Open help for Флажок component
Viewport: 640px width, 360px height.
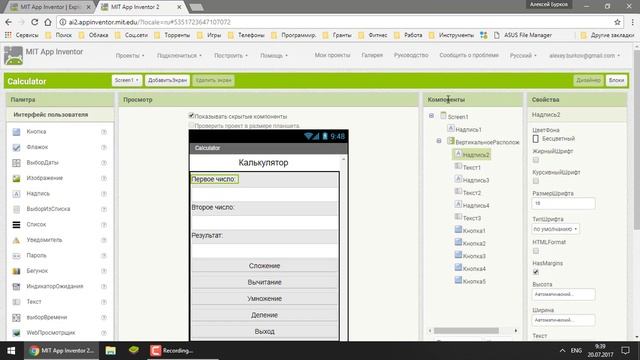[x=104, y=147]
